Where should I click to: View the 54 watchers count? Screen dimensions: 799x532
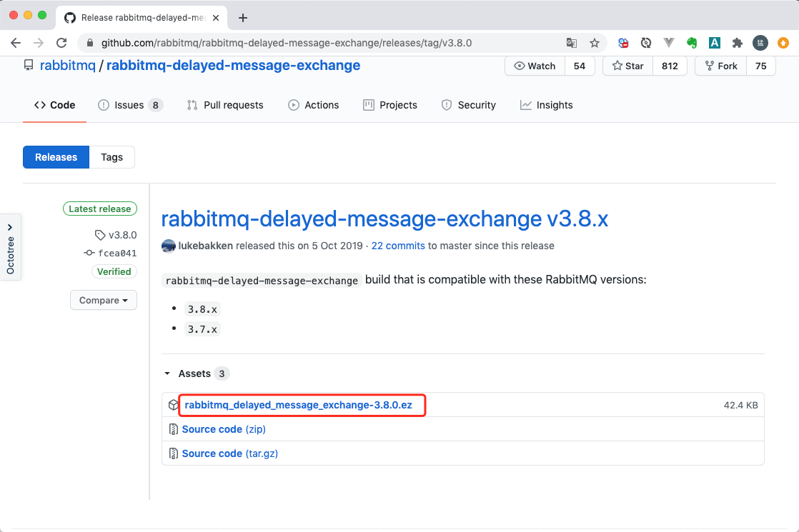(x=580, y=66)
